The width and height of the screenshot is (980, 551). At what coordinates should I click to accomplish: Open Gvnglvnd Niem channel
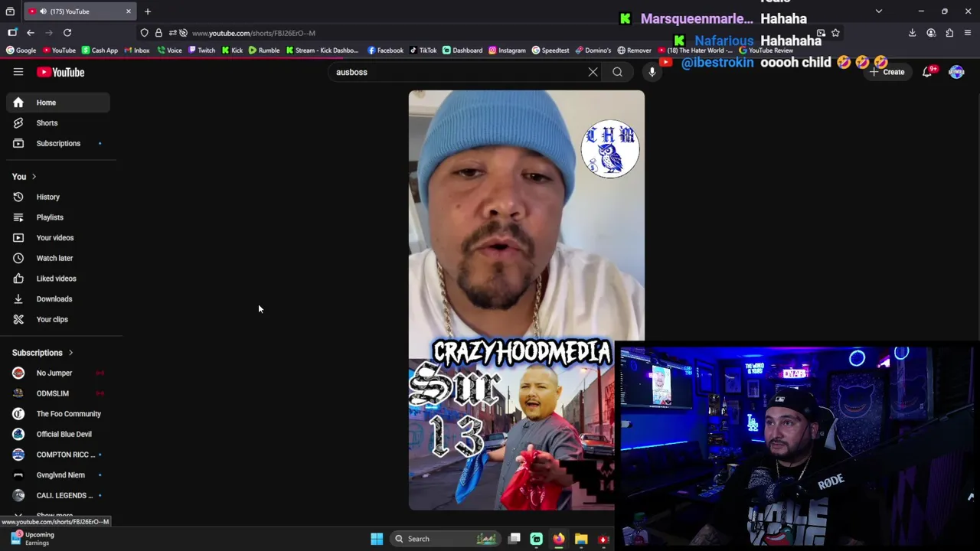[58, 475]
